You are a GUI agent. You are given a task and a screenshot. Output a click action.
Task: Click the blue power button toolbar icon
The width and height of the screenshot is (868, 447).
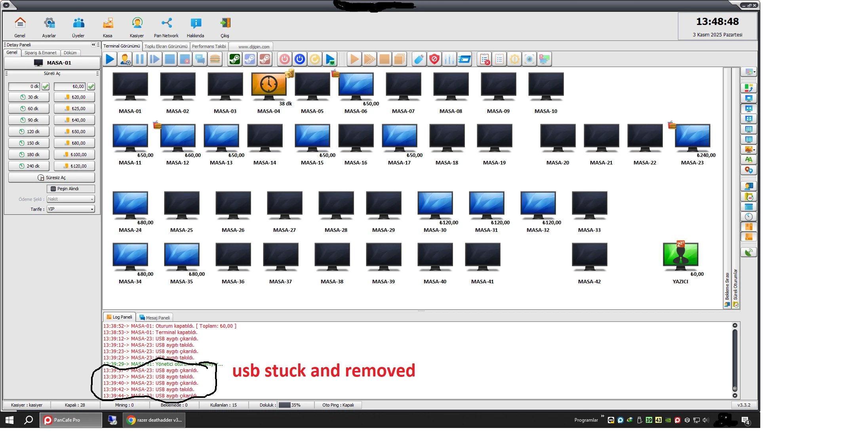[300, 59]
